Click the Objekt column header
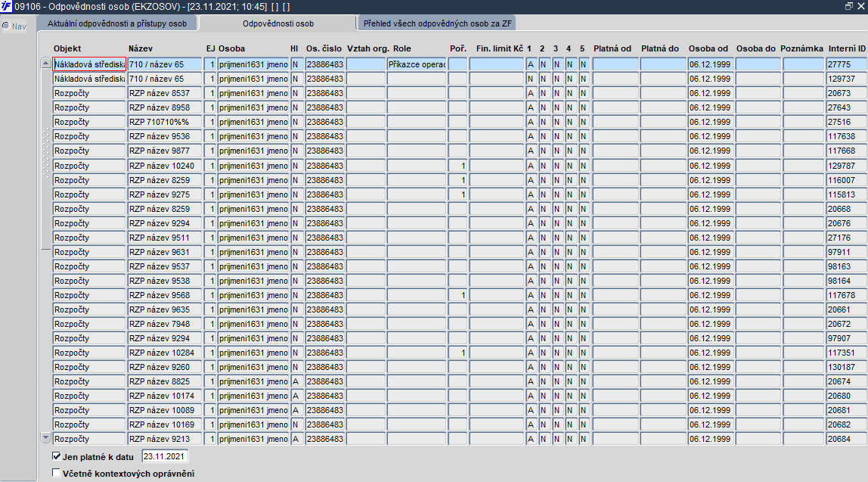Image resolution: width=868 pixels, height=482 pixels. point(67,48)
